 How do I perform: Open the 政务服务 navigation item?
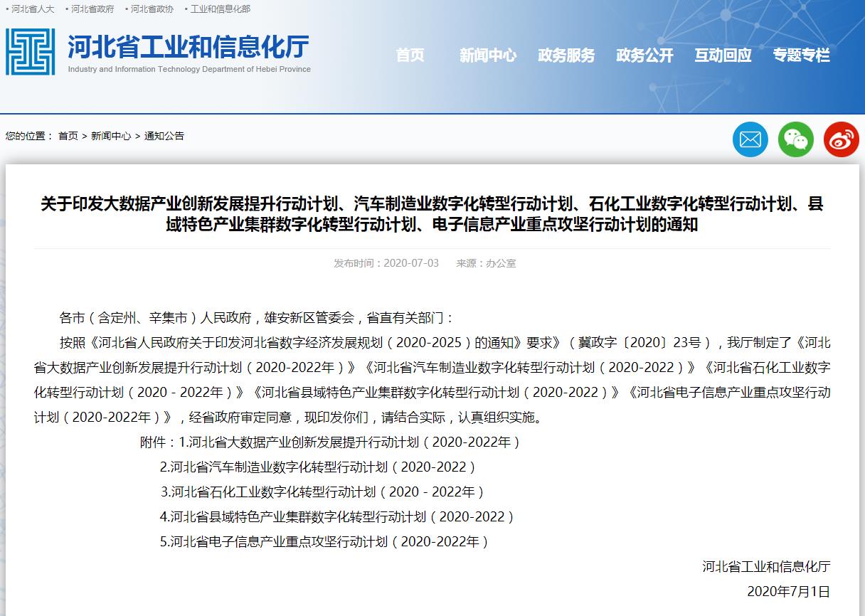[x=566, y=55]
